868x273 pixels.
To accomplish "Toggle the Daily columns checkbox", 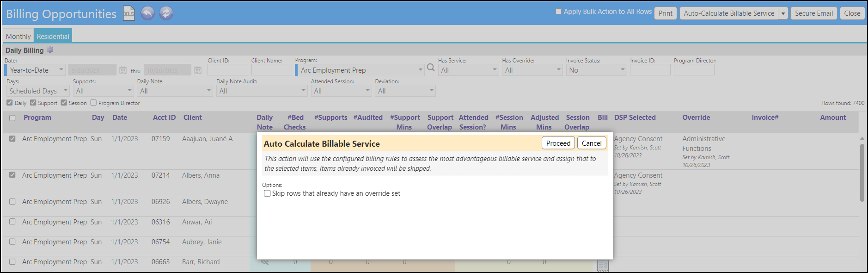I will click(x=10, y=103).
